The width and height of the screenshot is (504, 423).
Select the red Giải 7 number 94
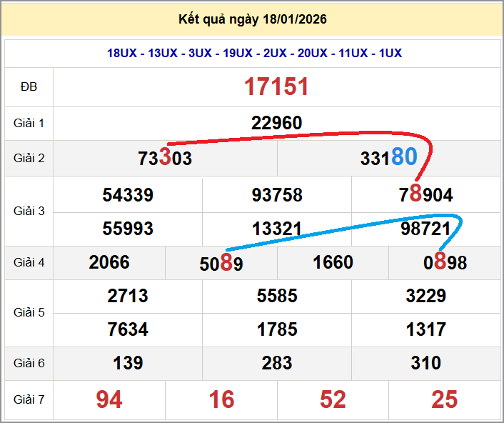point(109,399)
